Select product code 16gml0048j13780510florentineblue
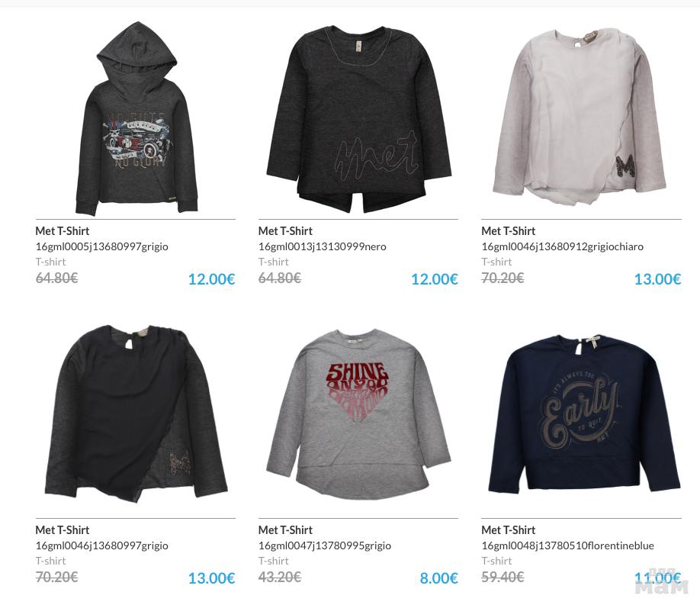Image resolution: width=700 pixels, height=605 pixels. point(567,545)
